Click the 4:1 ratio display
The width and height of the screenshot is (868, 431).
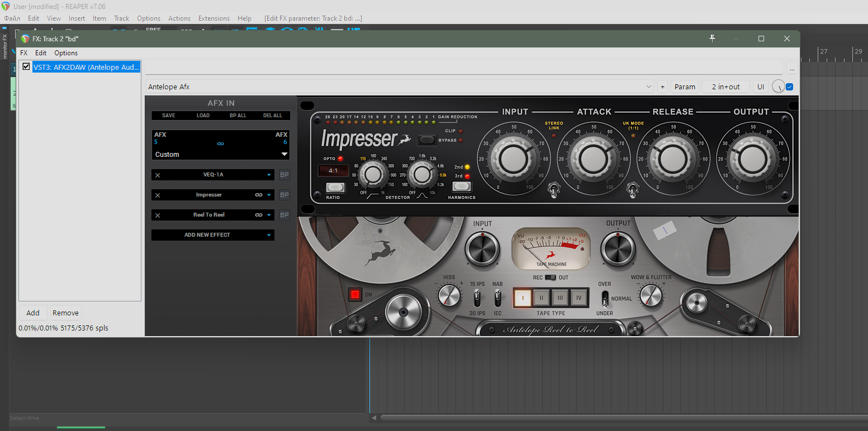click(x=333, y=171)
